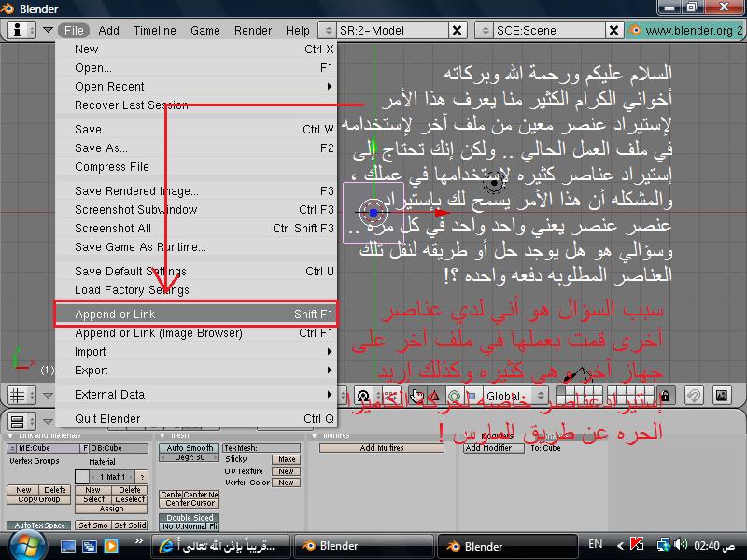The width and height of the screenshot is (747, 560).
Task: Collapse the 3D view header menu triangle
Action: (x=48, y=395)
